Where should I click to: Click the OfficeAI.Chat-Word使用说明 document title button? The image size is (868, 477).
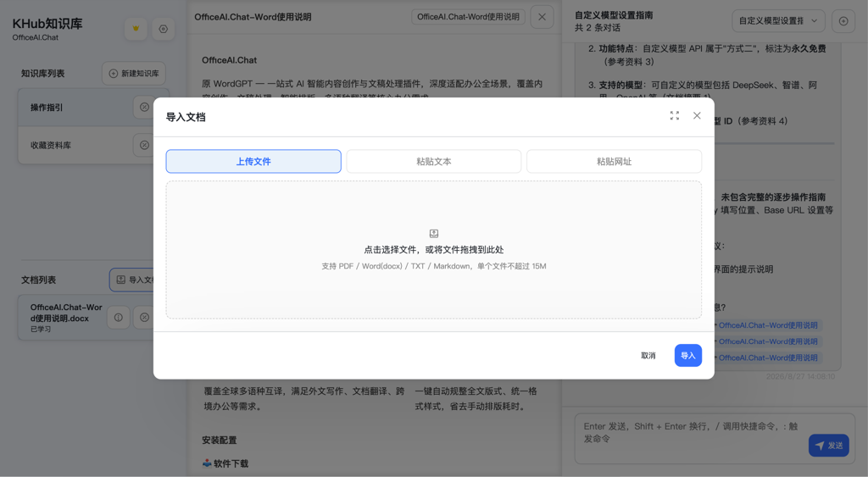tap(468, 17)
